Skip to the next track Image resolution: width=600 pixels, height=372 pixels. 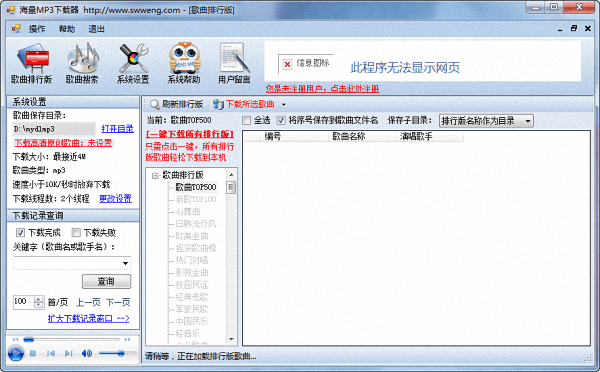(68, 353)
